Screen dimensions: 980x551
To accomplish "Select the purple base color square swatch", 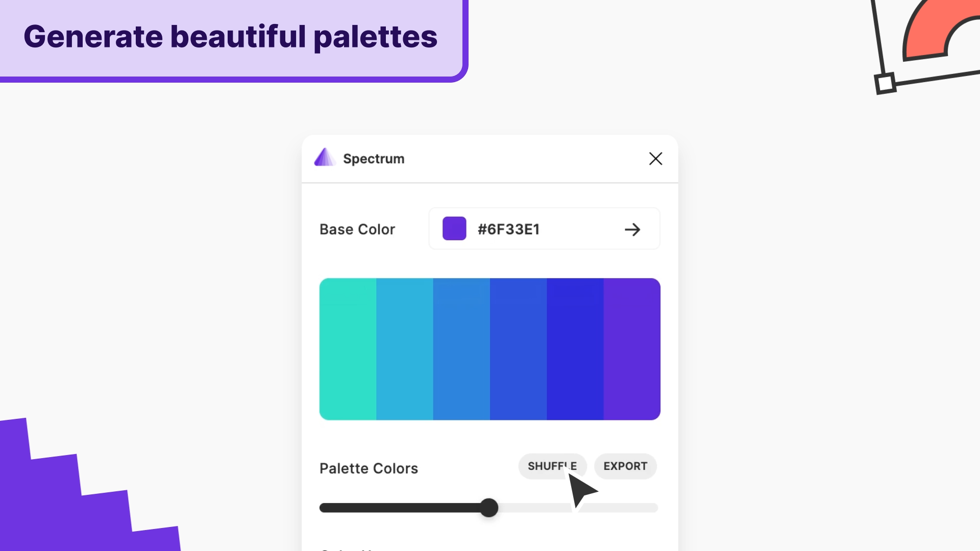I will point(454,229).
